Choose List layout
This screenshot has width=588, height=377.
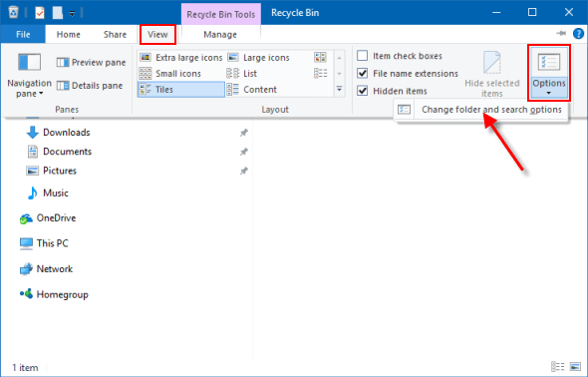[x=242, y=73]
